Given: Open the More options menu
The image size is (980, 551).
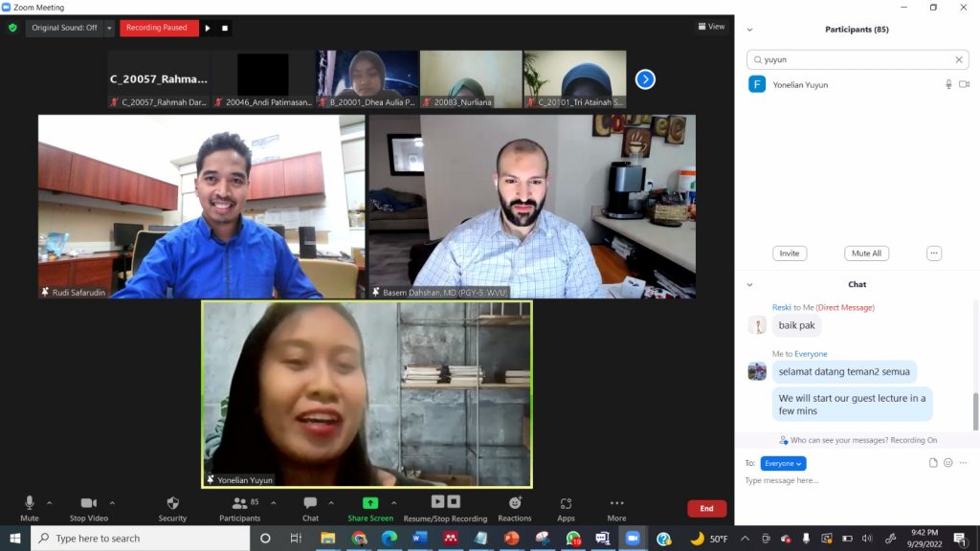Looking at the screenshot, I should click(x=616, y=503).
